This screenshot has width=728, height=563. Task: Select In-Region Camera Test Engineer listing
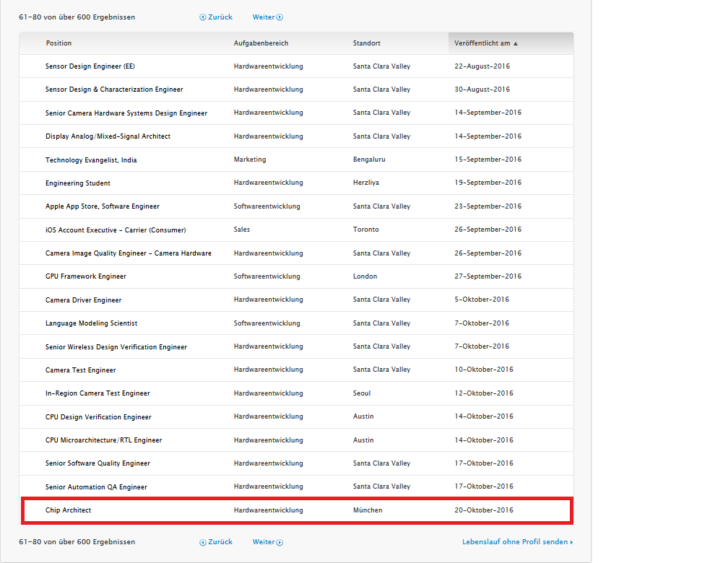[x=97, y=393]
